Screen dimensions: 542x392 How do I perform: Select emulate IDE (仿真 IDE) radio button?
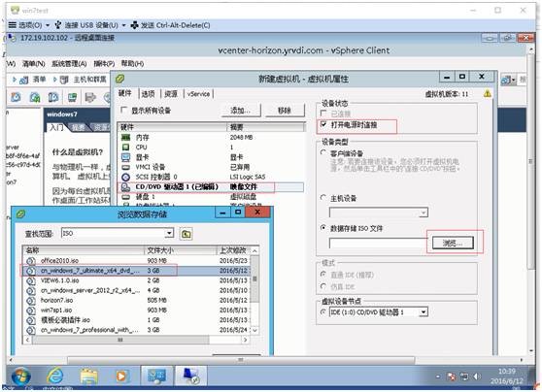click(x=323, y=286)
